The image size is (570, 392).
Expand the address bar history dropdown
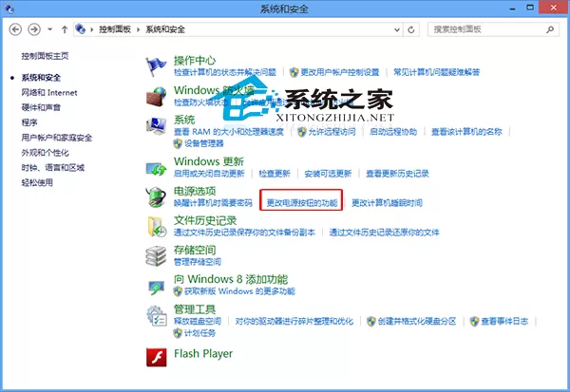pyautogui.click(x=397, y=29)
